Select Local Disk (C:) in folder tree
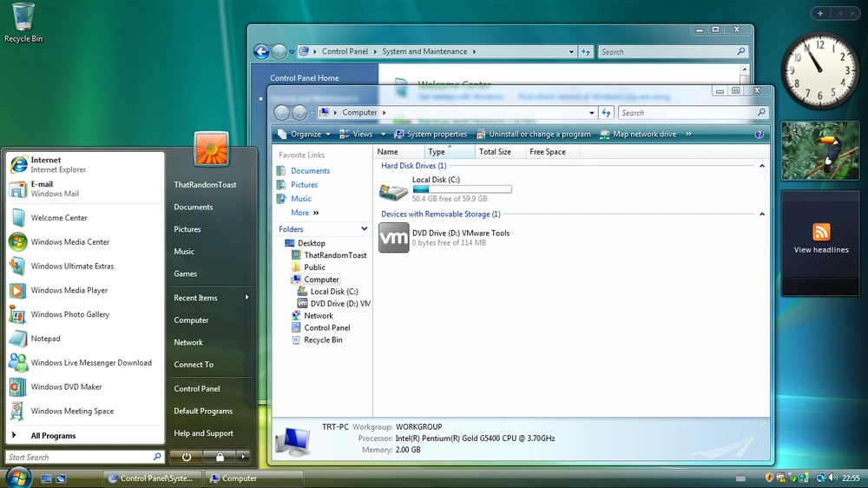 point(333,292)
